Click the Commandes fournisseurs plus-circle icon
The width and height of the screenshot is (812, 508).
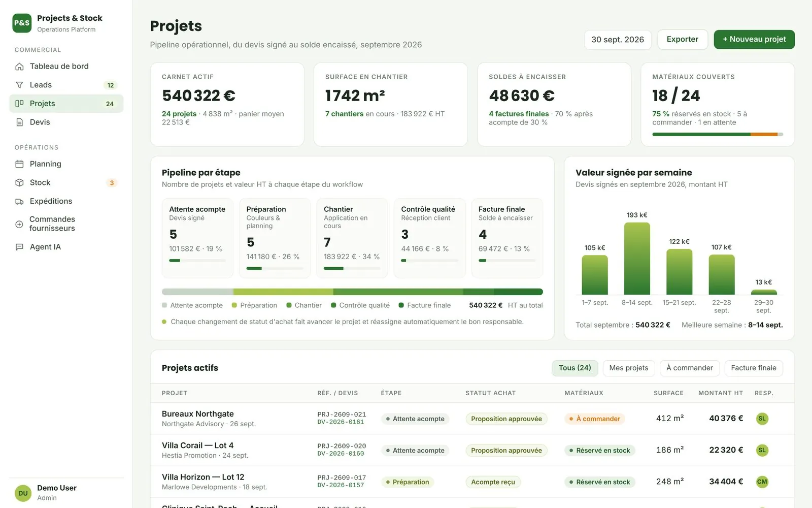click(19, 224)
